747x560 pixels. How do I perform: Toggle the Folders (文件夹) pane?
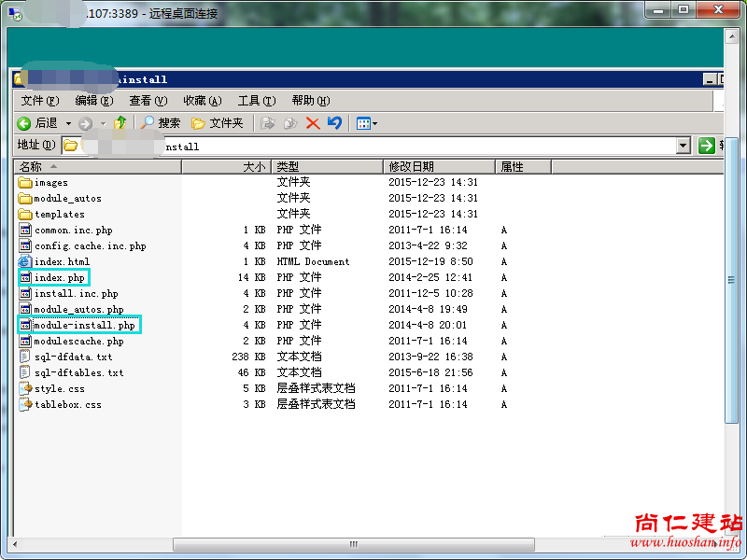tap(217, 123)
